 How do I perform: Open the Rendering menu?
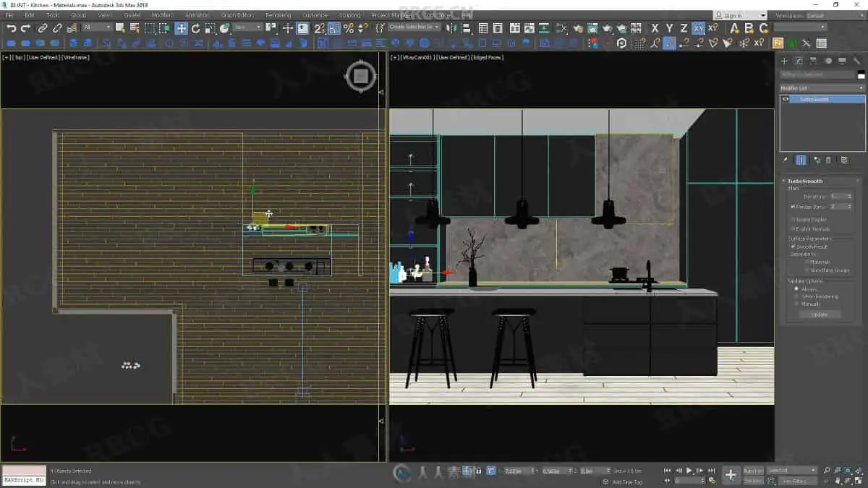[x=278, y=15]
